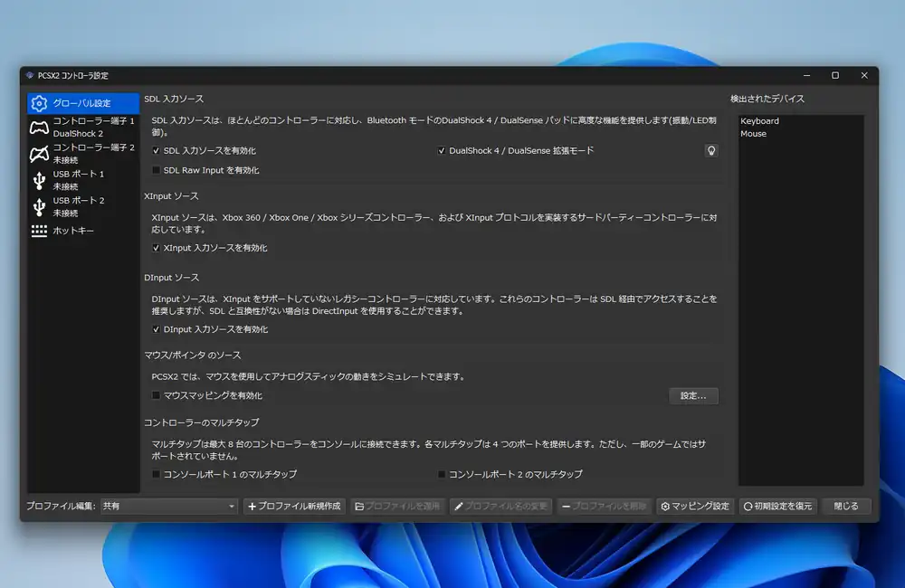
Task: Enable マウスマッピングを有効化 checkbox
Action: 156,395
